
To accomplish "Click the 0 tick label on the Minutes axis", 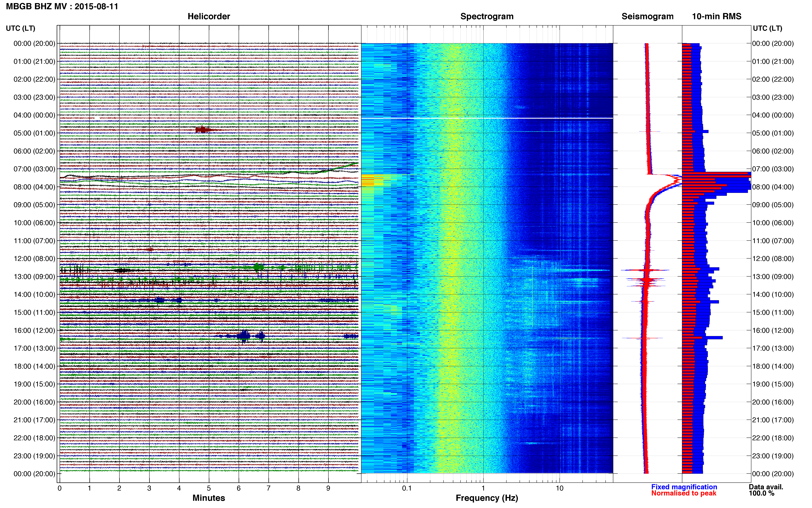I will [x=59, y=488].
